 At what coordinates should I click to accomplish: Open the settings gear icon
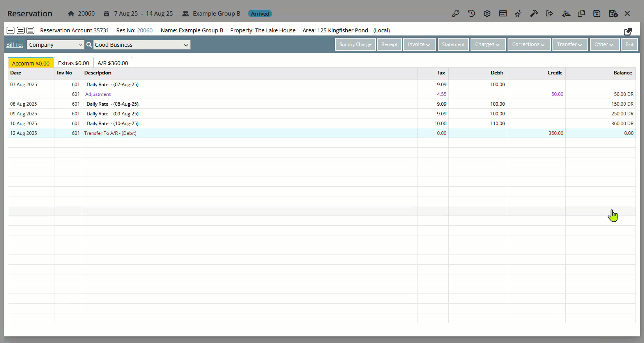tap(487, 14)
